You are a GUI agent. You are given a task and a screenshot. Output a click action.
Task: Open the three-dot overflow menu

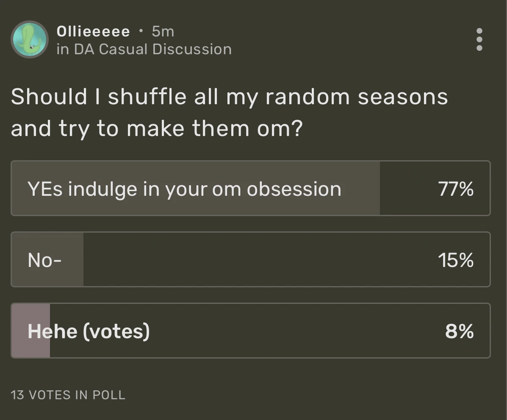click(x=479, y=39)
